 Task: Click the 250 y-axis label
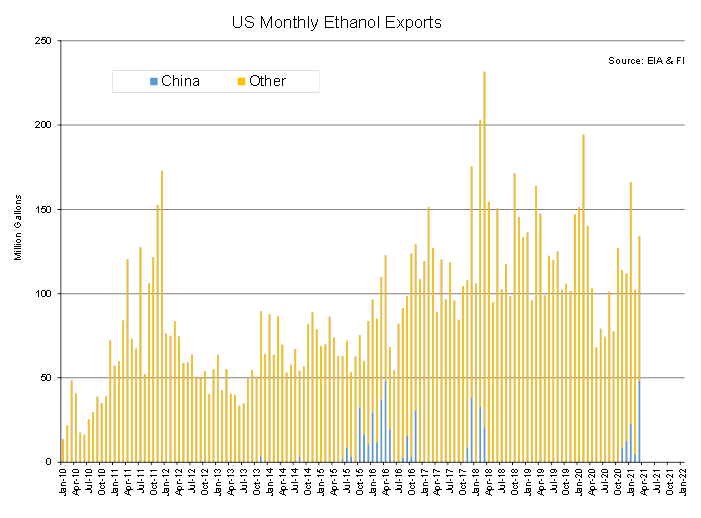pyautogui.click(x=46, y=40)
